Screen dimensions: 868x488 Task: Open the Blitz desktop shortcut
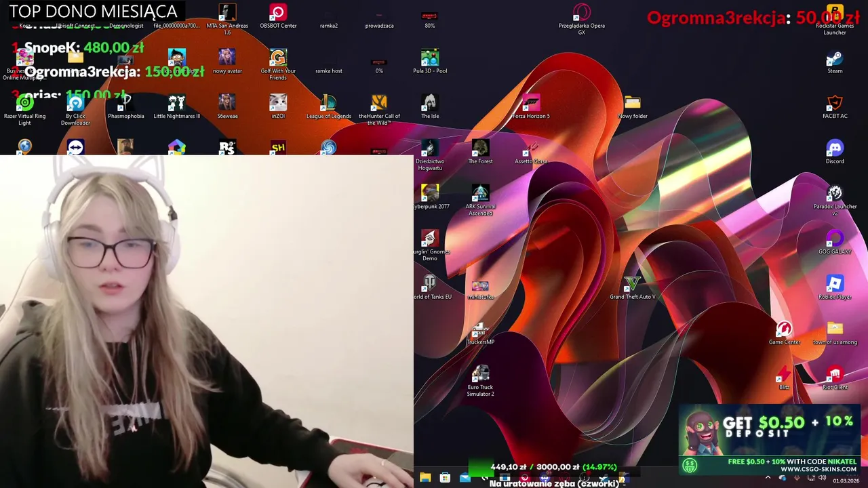click(x=784, y=378)
